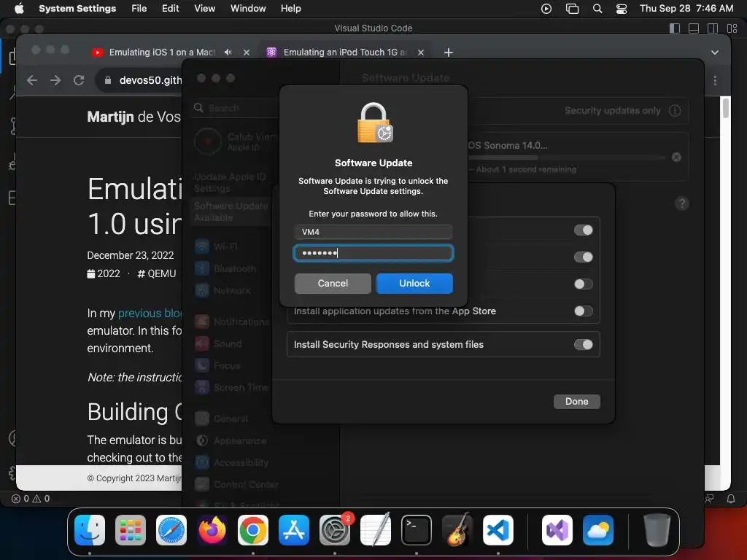This screenshot has height=560, width=747.
Task: Click the # QEMU tag link
Action: [156, 274]
